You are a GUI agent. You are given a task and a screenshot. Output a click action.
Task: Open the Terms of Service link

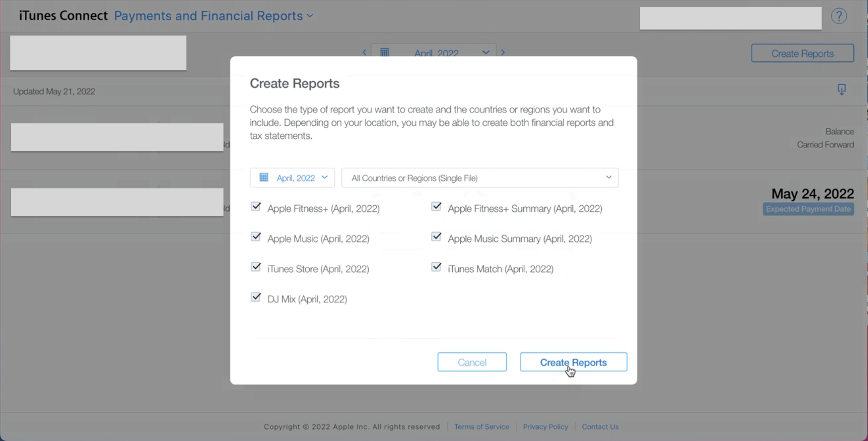tap(482, 427)
